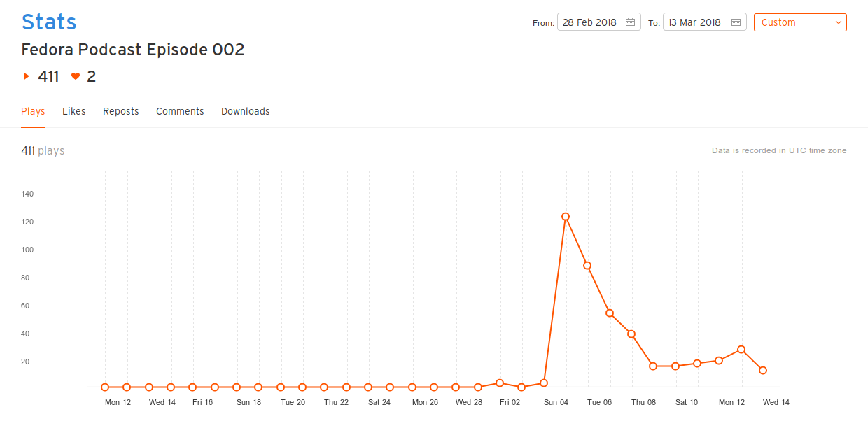
Task: Click the To date field 13 Mar 2018
Action: point(705,22)
